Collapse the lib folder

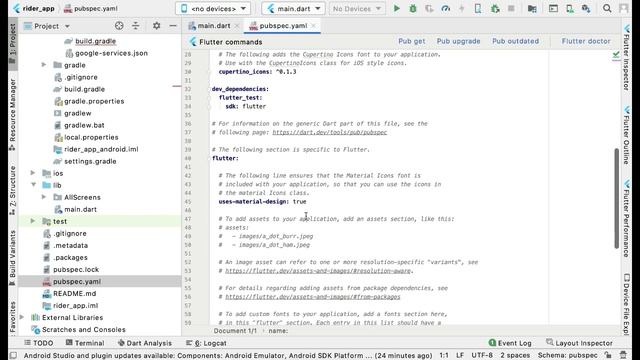point(33,185)
